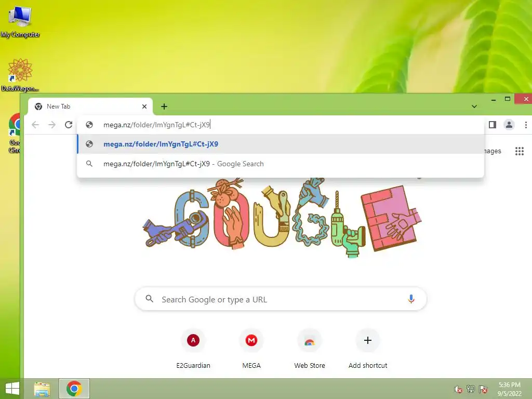Open the Chrome profile avatar icon
The height and width of the screenshot is (399, 532).
509,125
